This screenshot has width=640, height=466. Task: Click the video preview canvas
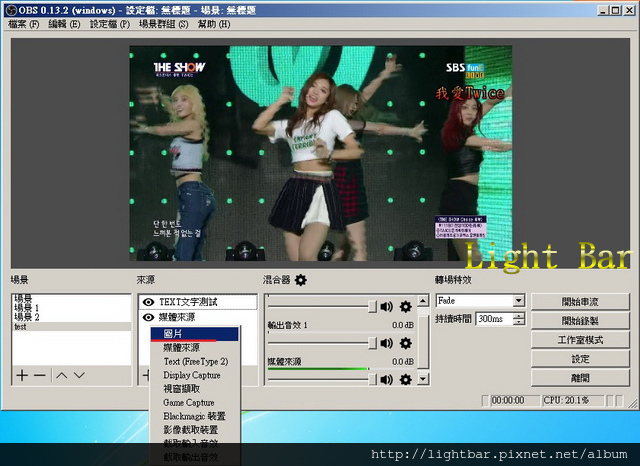(x=320, y=153)
